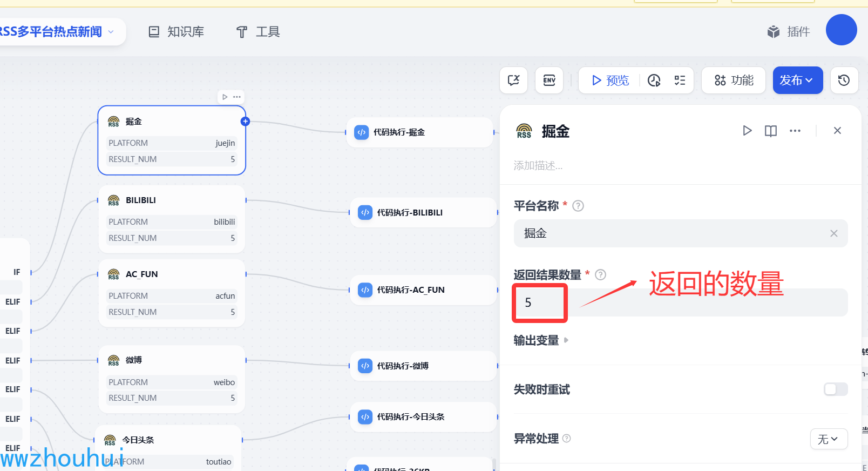
Task: Click the run arrow above the 掘金 node
Action: (x=225, y=97)
